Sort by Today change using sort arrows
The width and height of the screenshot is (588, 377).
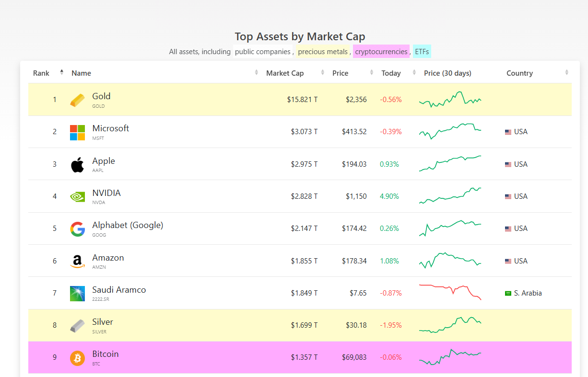point(414,72)
